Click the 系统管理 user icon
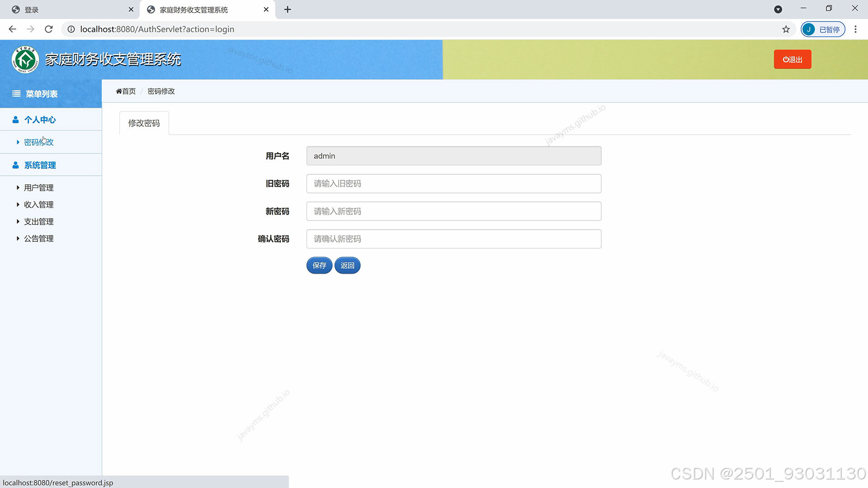The width and height of the screenshot is (868, 488). pyautogui.click(x=15, y=165)
